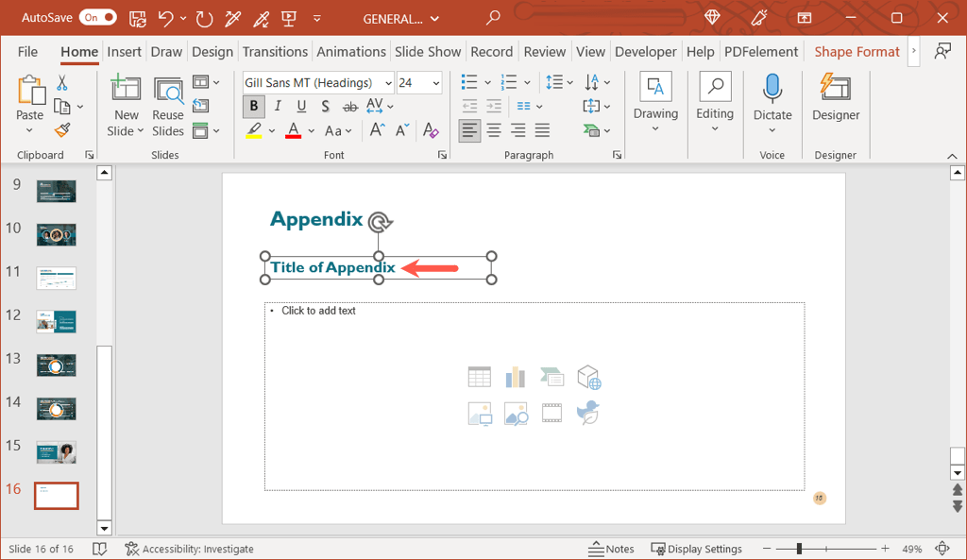Toggle Bold formatting
The image size is (967, 560).
tap(254, 107)
